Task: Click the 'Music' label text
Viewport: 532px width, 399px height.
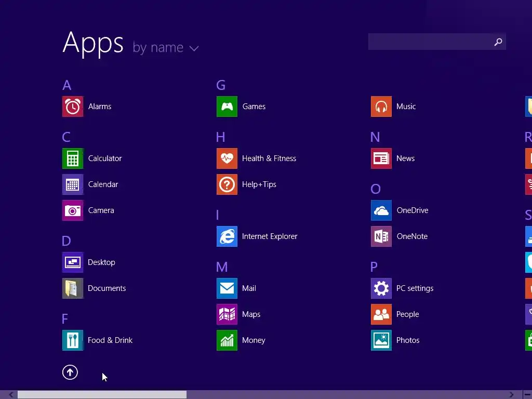Action: [x=406, y=107]
